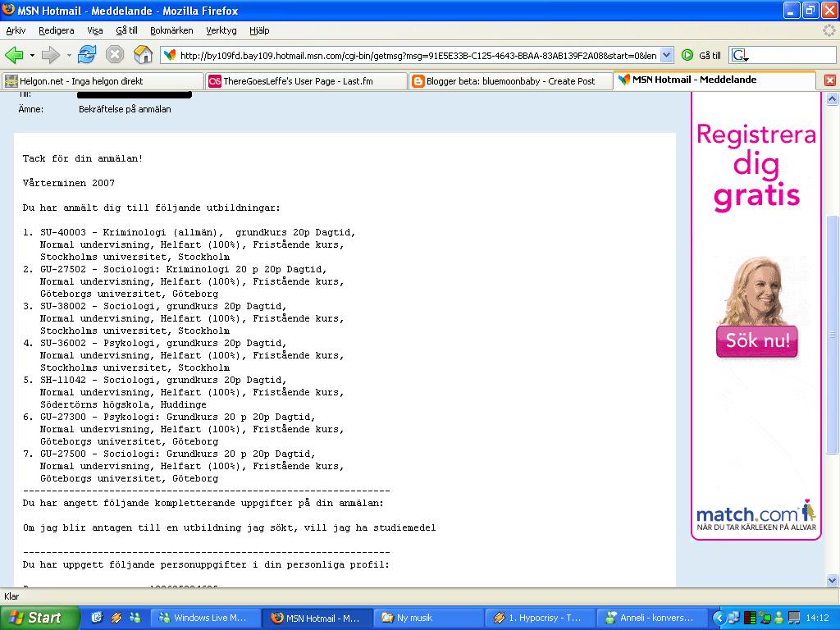840x630 pixels.
Task: Click the Internet Explorer quick launch icon
Action: [97, 618]
